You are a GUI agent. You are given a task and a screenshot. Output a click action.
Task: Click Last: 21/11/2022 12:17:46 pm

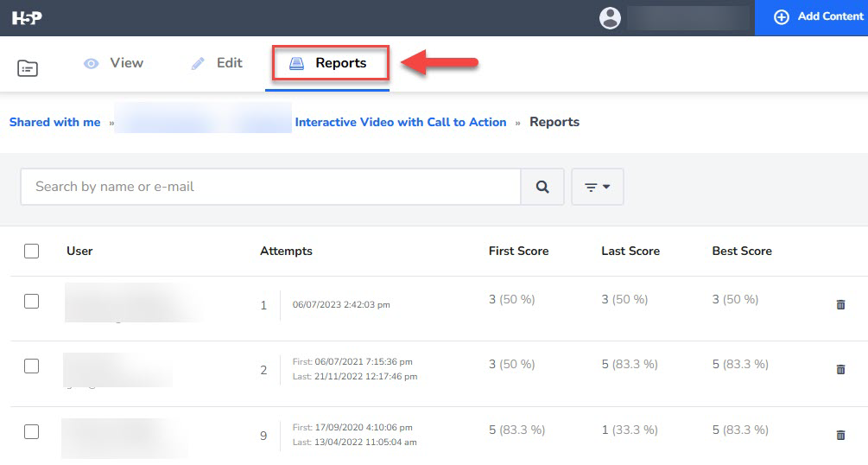pos(355,376)
